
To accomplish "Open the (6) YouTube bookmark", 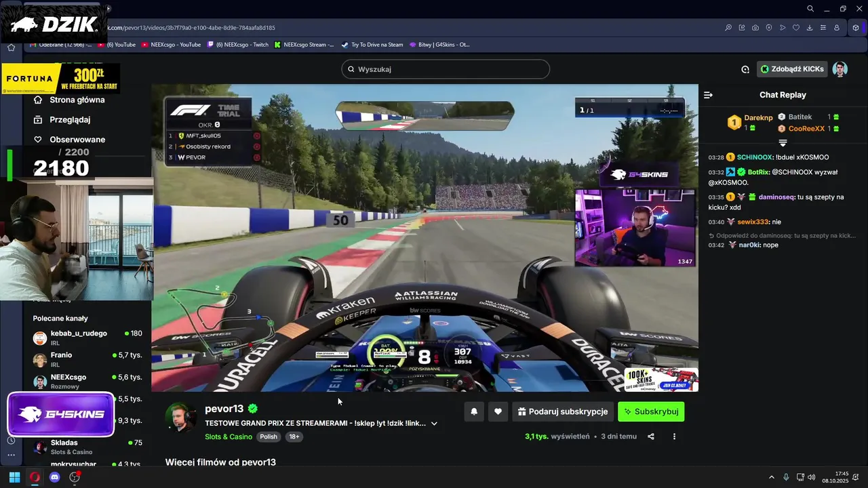I will tap(117, 45).
